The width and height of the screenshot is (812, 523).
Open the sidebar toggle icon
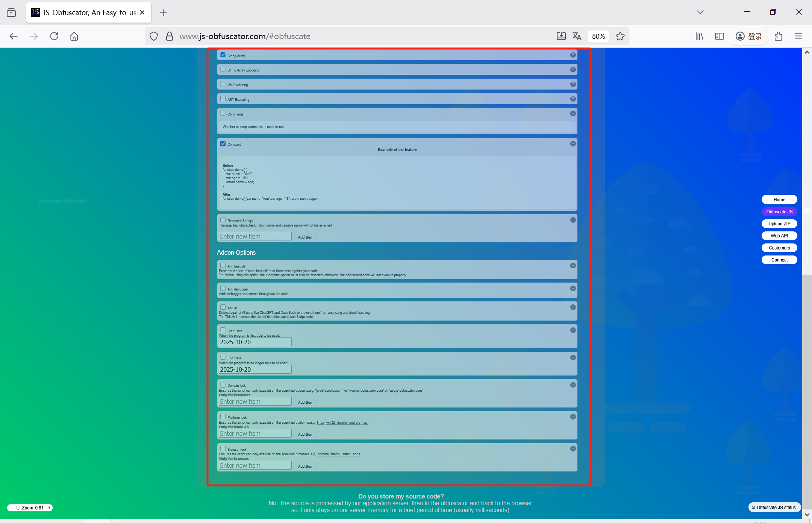719,36
